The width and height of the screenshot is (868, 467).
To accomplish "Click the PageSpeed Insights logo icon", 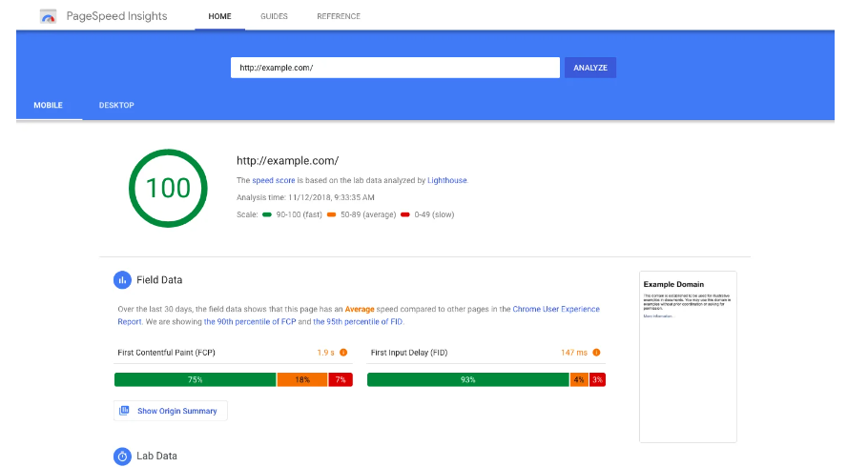I will click(48, 16).
